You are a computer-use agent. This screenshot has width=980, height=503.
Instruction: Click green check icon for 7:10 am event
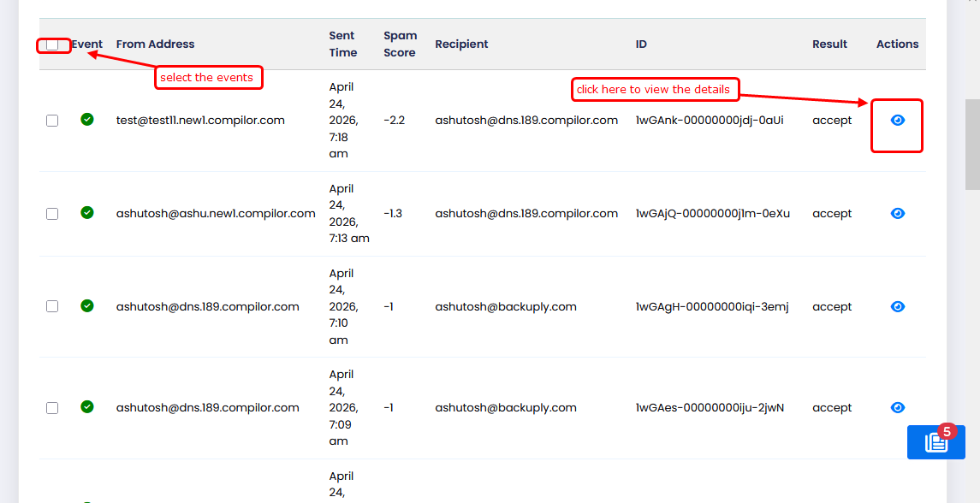87,305
